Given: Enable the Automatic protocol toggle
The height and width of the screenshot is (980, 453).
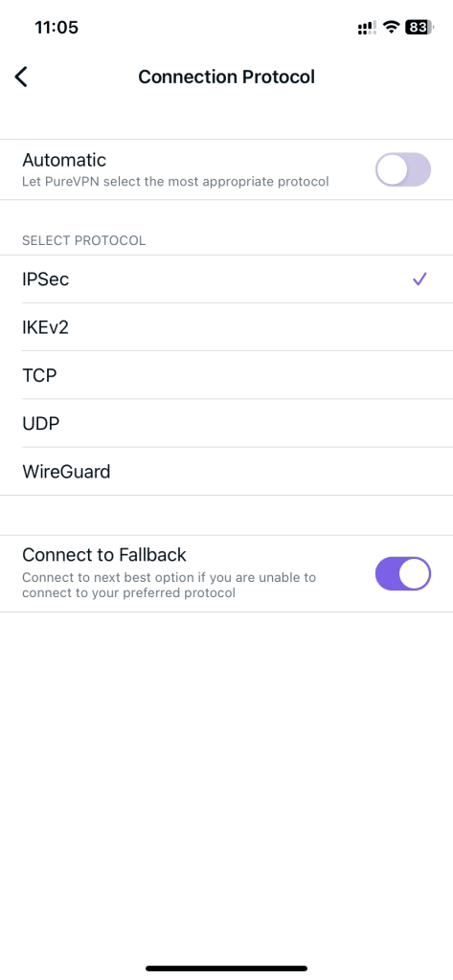Looking at the screenshot, I should pyautogui.click(x=403, y=169).
